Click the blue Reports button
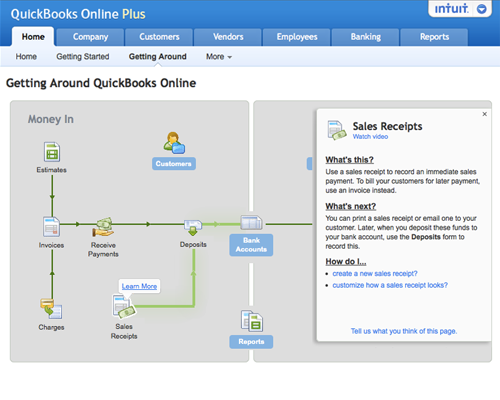 pyautogui.click(x=251, y=342)
